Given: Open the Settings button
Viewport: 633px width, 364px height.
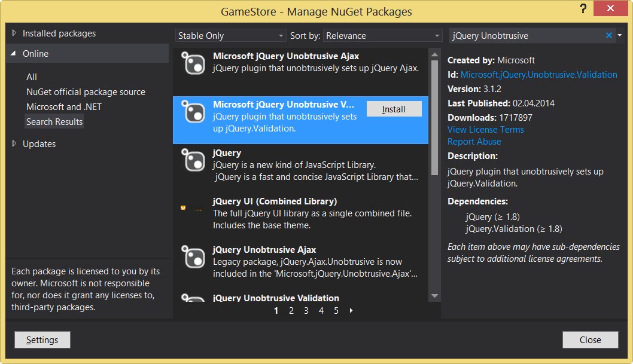Looking at the screenshot, I should pyautogui.click(x=42, y=340).
